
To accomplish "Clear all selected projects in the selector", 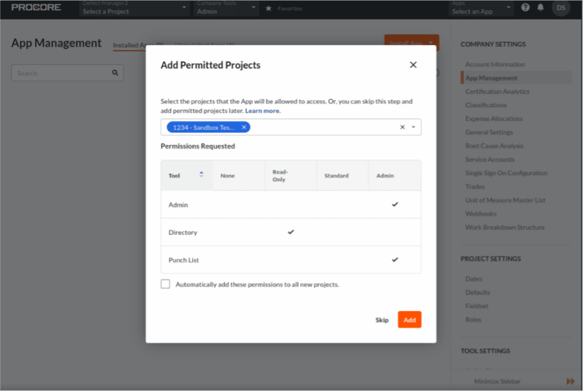I will 403,128.
